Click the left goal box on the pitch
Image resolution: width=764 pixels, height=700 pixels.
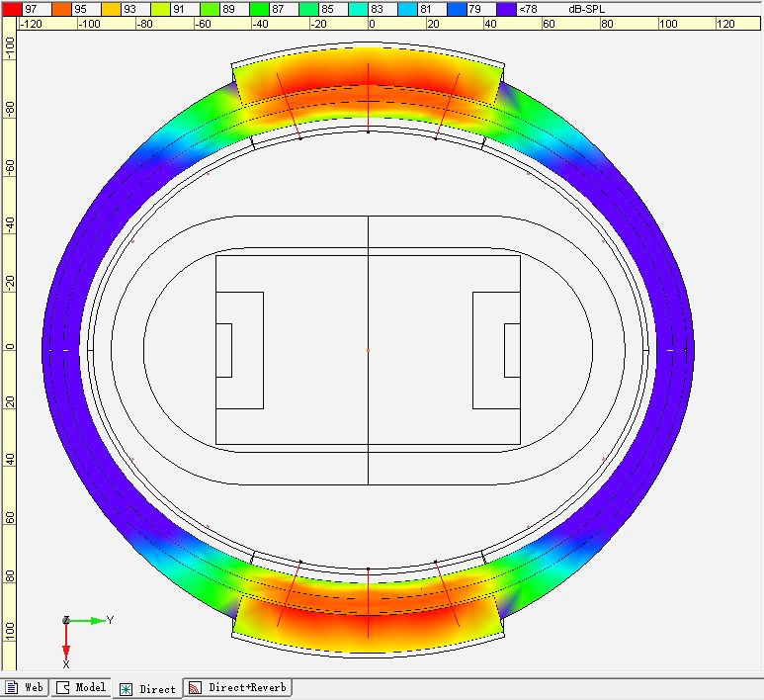[x=223, y=350]
